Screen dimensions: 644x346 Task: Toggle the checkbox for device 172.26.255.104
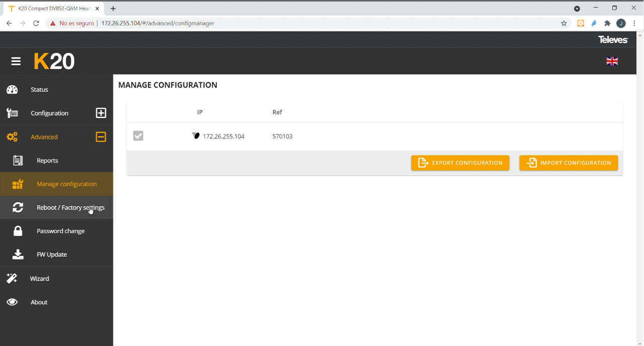(x=138, y=136)
